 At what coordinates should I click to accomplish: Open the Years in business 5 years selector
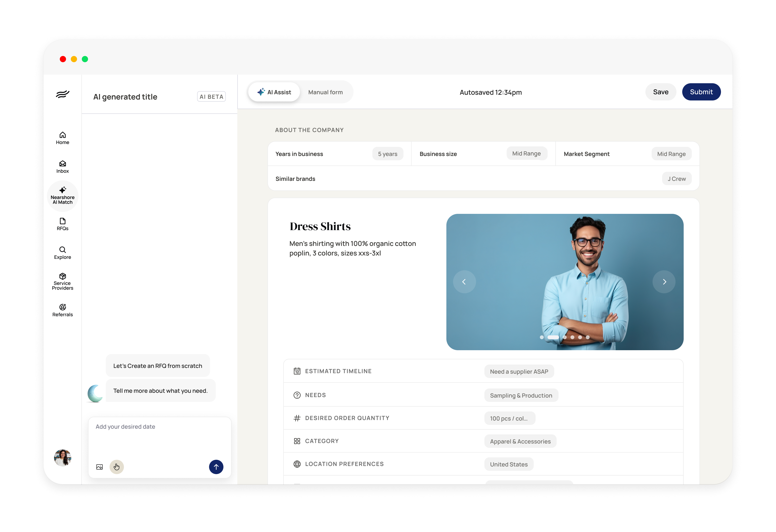(387, 154)
